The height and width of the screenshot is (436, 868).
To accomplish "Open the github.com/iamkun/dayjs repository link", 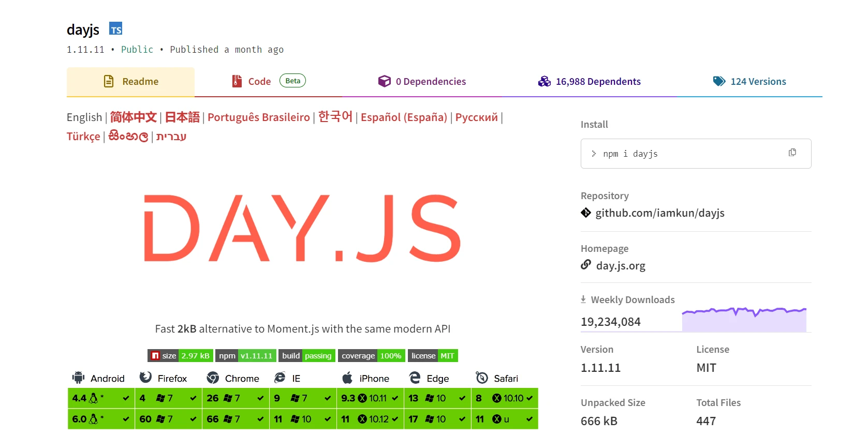I will [x=660, y=213].
